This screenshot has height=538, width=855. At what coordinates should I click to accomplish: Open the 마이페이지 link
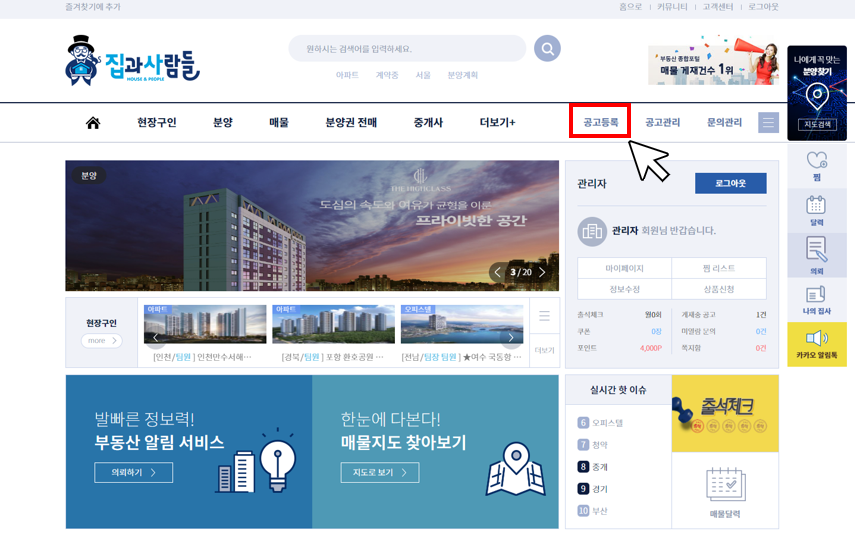624,268
